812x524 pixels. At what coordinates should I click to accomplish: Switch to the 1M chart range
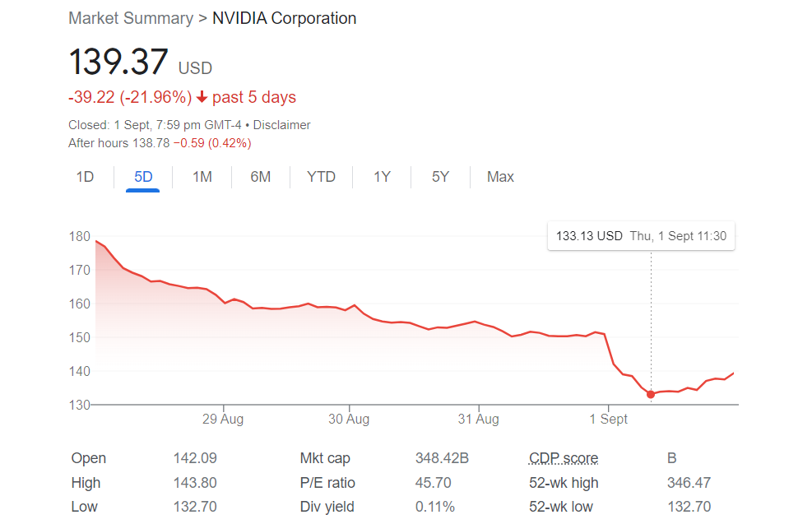pyautogui.click(x=202, y=177)
